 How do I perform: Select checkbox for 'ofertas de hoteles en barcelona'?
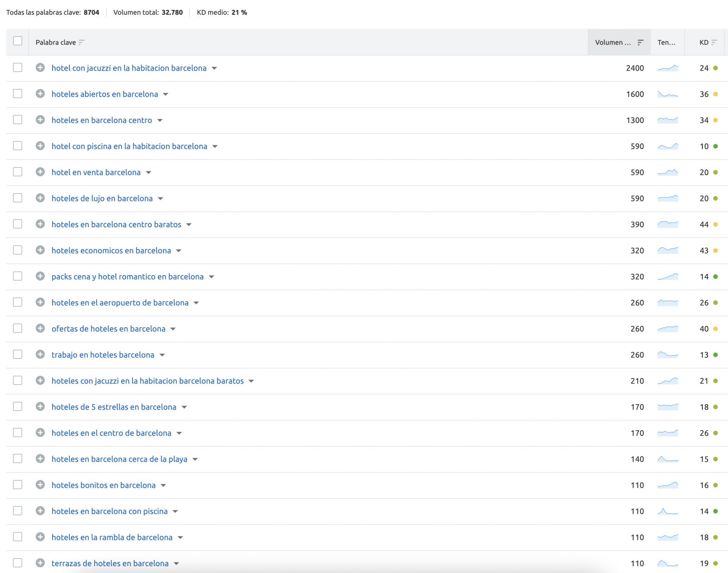coord(18,328)
